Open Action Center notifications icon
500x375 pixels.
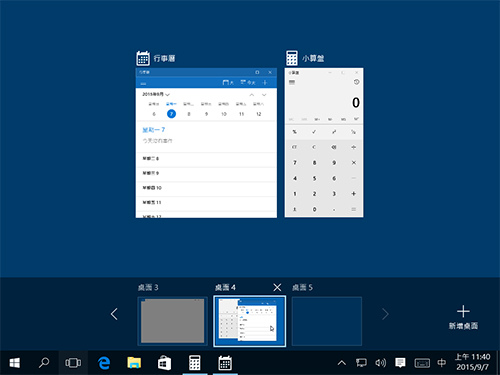point(400,363)
